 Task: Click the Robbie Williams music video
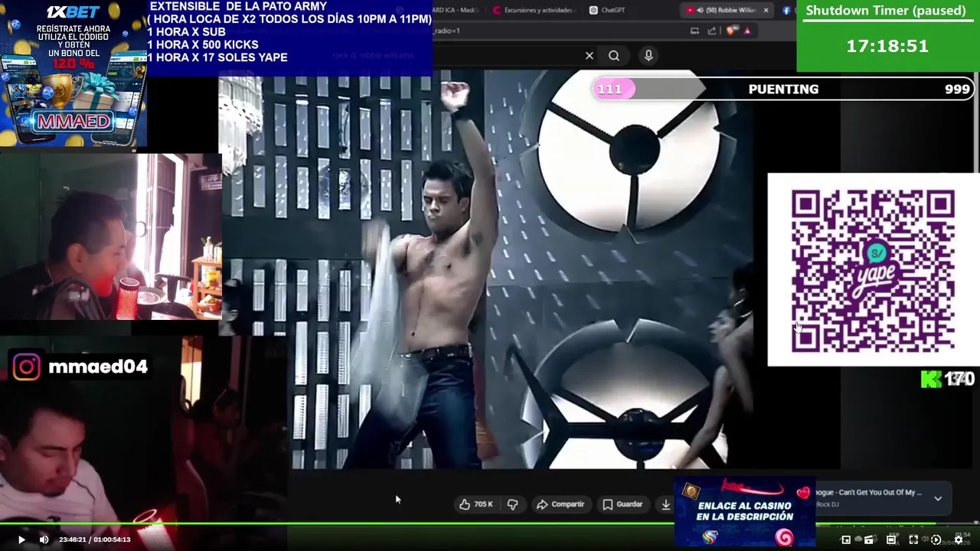[x=485, y=269]
